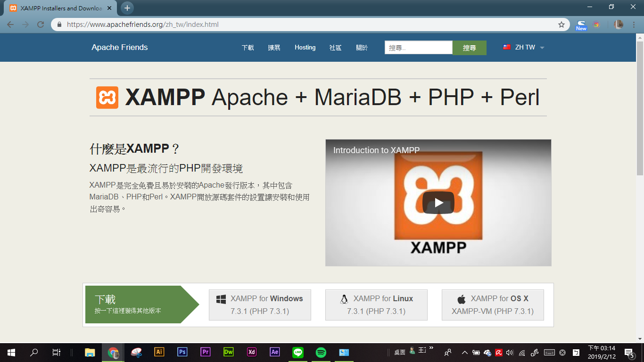Open the 關於 navigation item
The width and height of the screenshot is (644, 362).
[362, 47]
